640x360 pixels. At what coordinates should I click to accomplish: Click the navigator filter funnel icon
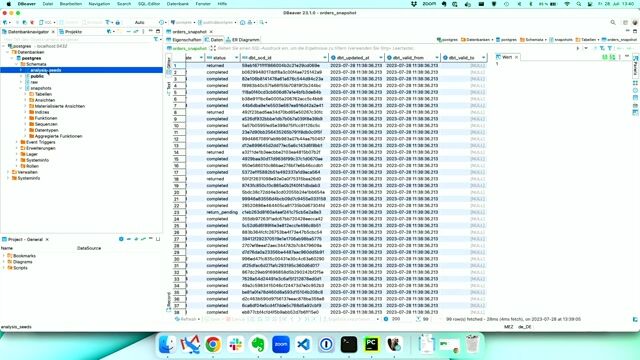click(x=156, y=40)
